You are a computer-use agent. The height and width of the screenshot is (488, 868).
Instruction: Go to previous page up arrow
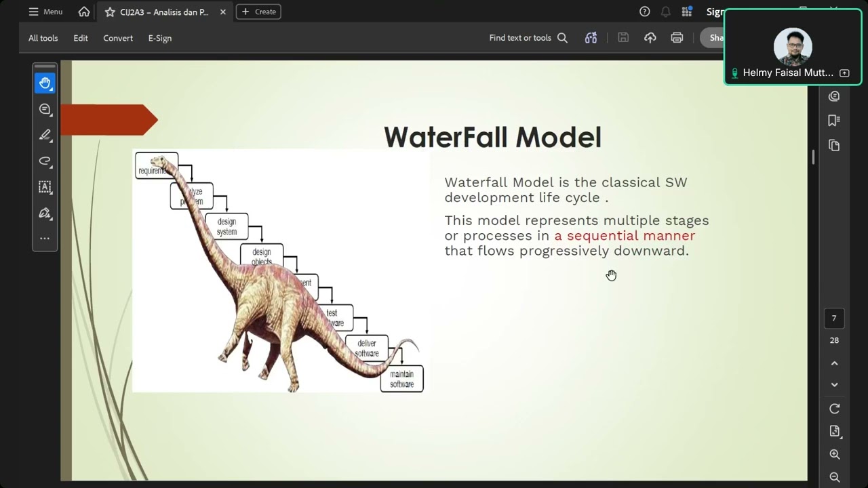(x=834, y=363)
